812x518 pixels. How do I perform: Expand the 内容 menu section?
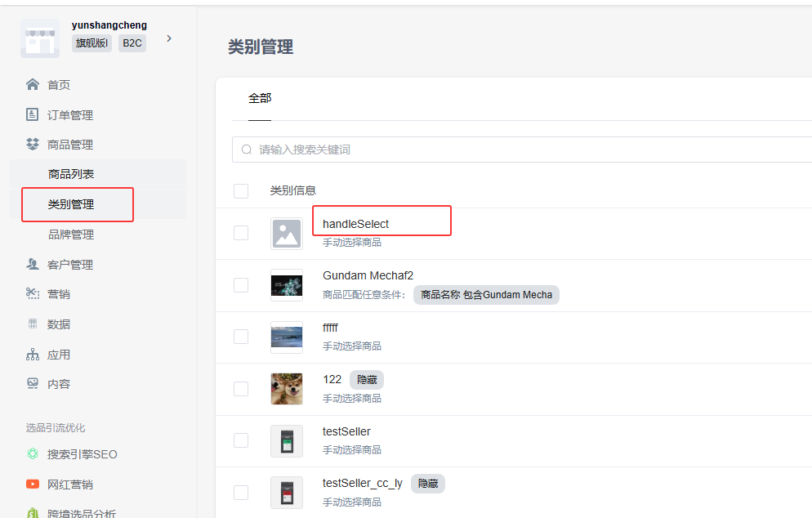pyautogui.click(x=59, y=384)
